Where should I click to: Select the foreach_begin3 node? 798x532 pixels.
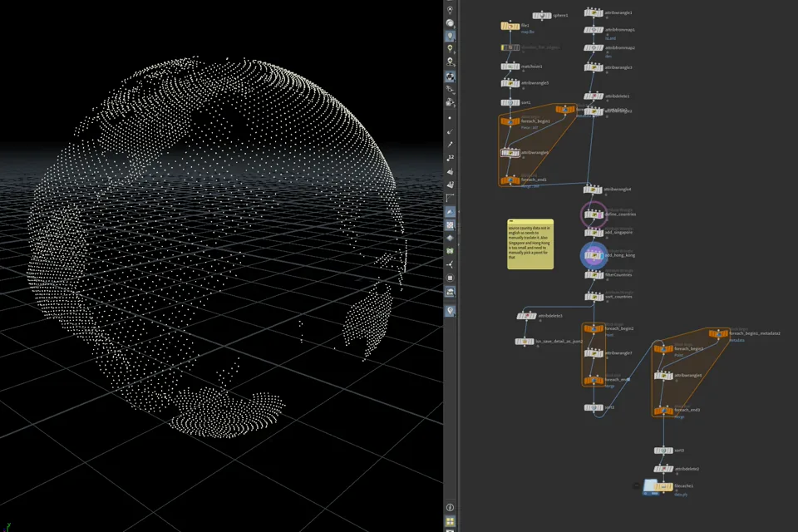(x=663, y=349)
